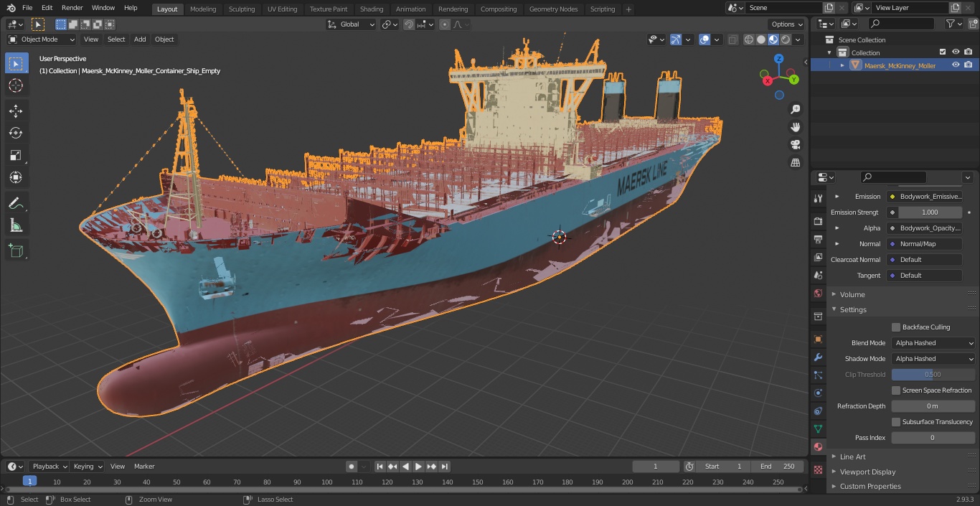Enable Backface Culling checkbox

pyautogui.click(x=896, y=327)
